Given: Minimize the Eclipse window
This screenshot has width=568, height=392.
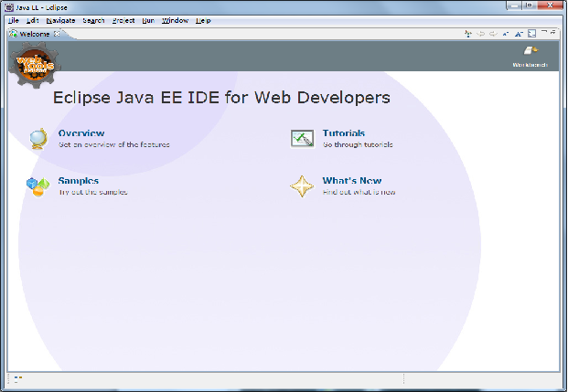Looking at the screenshot, I should click(x=514, y=5).
